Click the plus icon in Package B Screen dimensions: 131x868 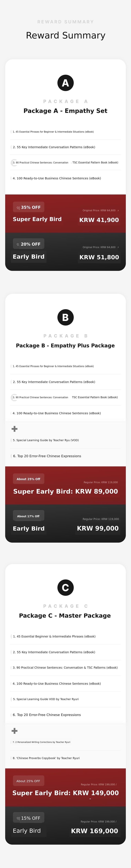14,429
